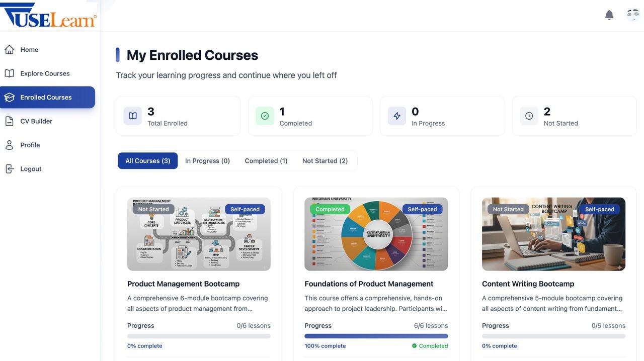Select the Explore Courses book icon

(x=9, y=73)
